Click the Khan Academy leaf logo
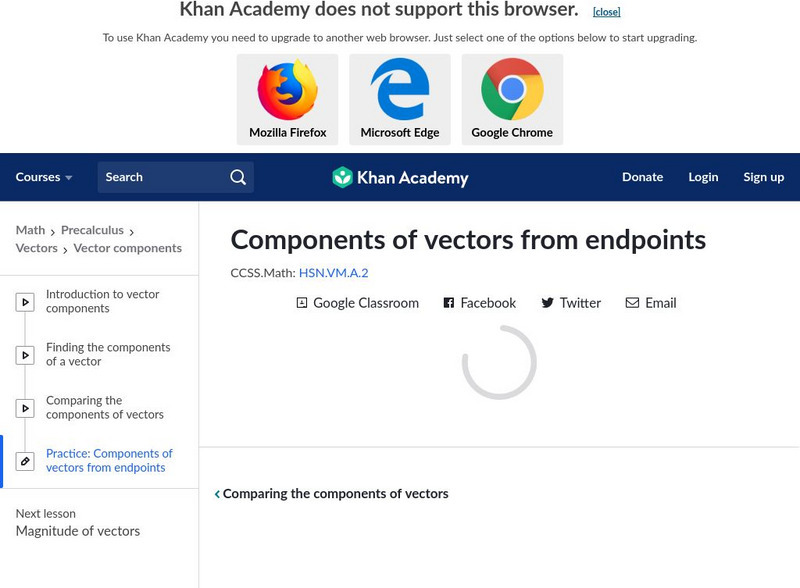Image resolution: width=800 pixels, height=588 pixels. (x=345, y=176)
